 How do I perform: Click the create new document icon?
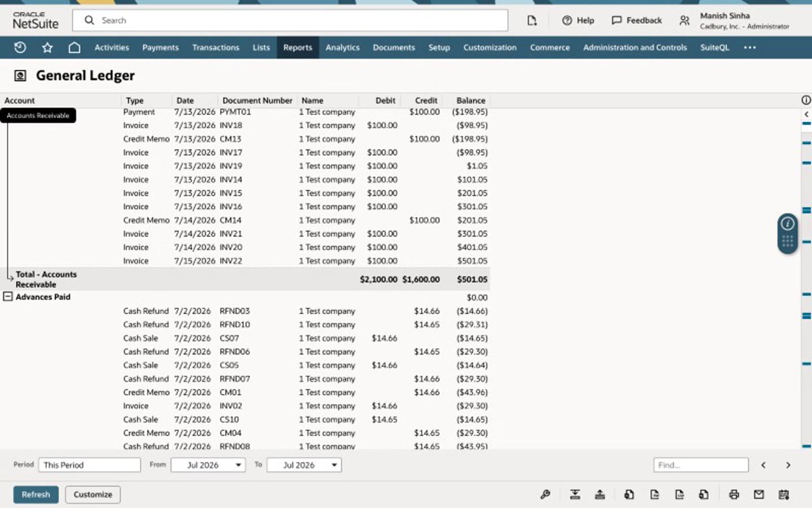pos(532,20)
